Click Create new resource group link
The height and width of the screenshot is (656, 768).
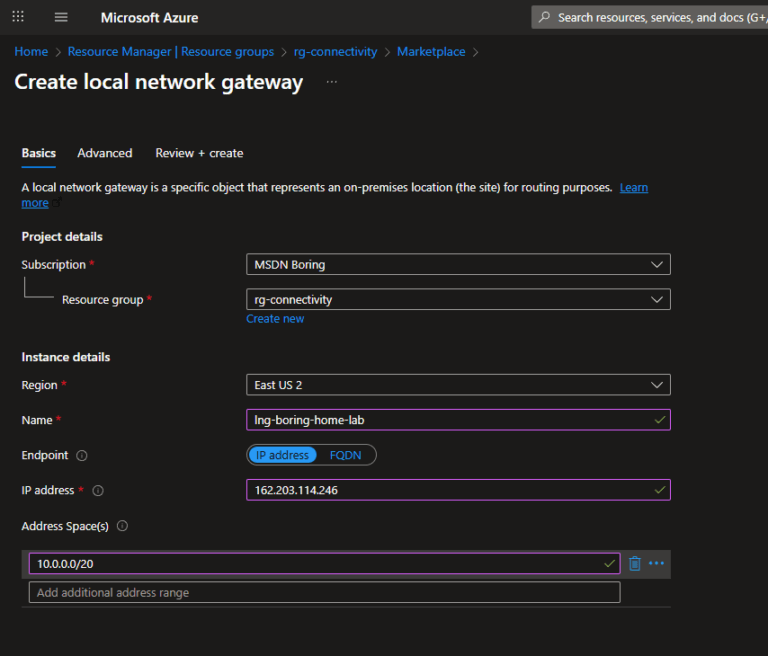275,319
